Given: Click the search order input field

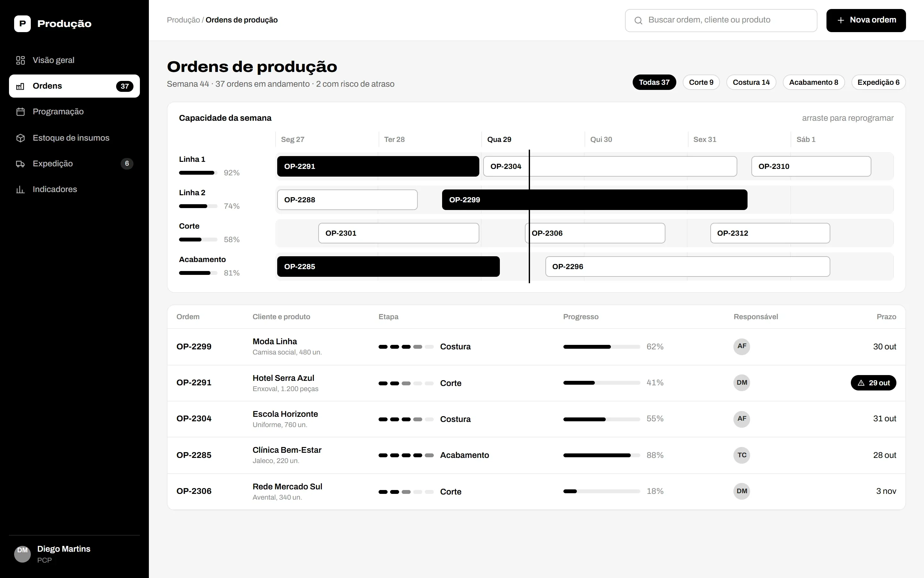Looking at the screenshot, I should click(x=721, y=20).
